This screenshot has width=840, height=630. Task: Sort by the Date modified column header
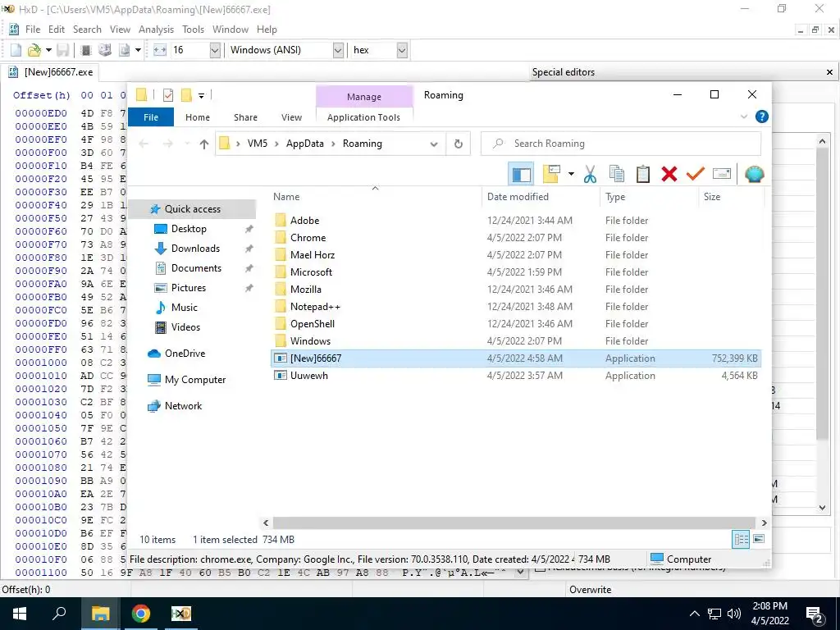(541, 197)
